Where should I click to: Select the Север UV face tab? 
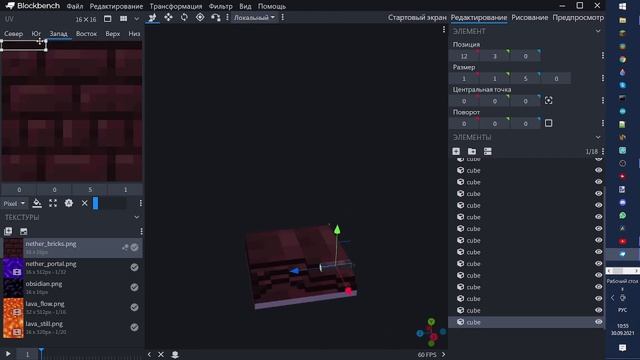[x=13, y=34]
